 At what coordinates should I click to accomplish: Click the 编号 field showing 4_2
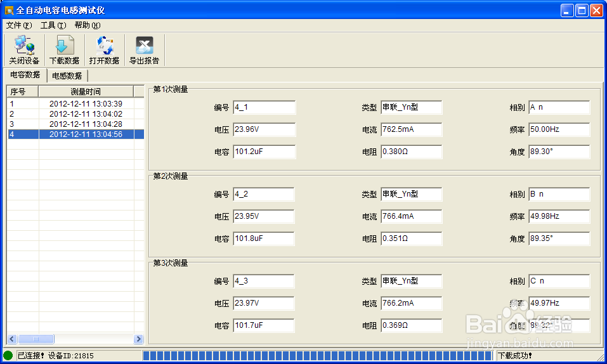pos(264,195)
